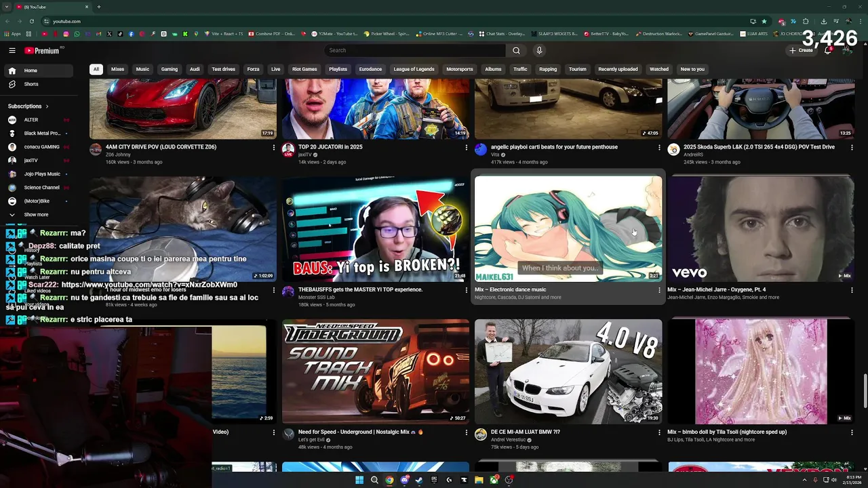Screen dimensions: 868x488
Task: Open Mix – Jean-Michel Jarre Oxygene title
Action: coord(716,289)
